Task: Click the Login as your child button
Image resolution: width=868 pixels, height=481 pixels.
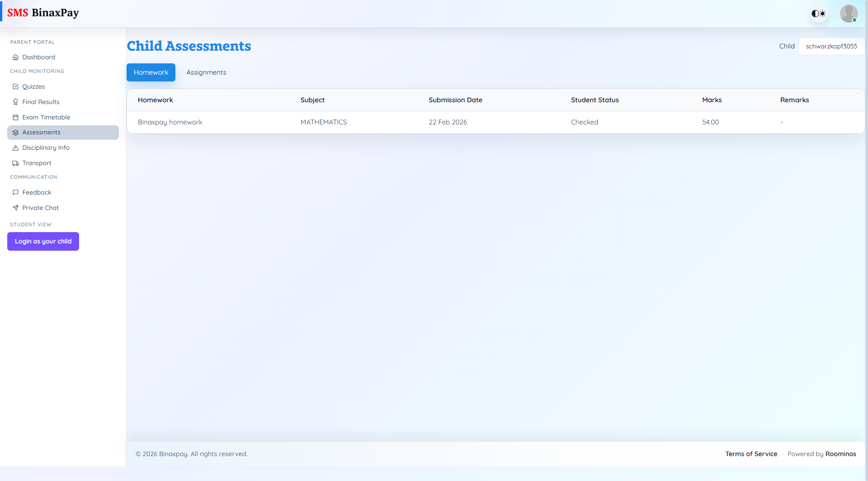Action: (43, 241)
